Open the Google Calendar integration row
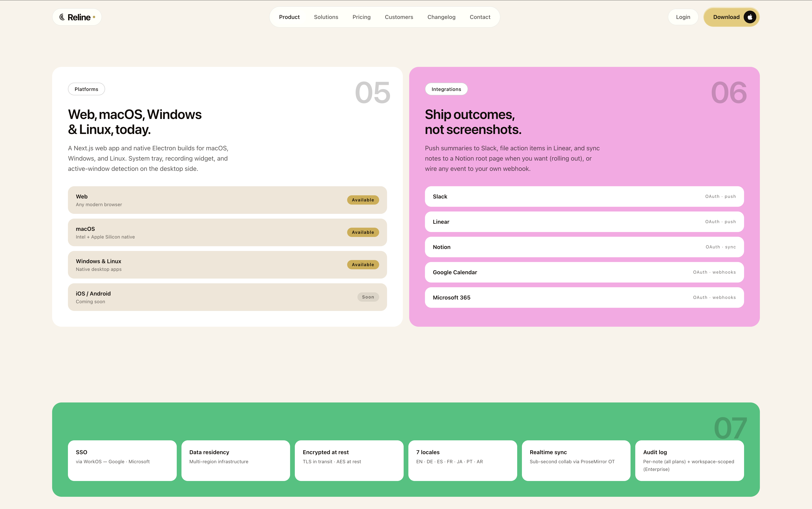Image resolution: width=812 pixels, height=509 pixels. 584,272
